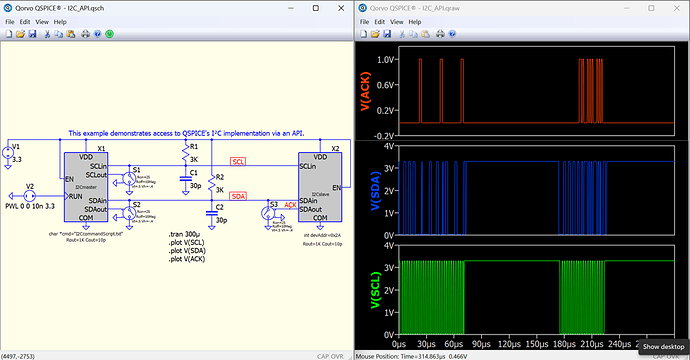This screenshot has height=360, width=690.
Task: Click the V(SCL) trace label
Action: tap(375, 290)
